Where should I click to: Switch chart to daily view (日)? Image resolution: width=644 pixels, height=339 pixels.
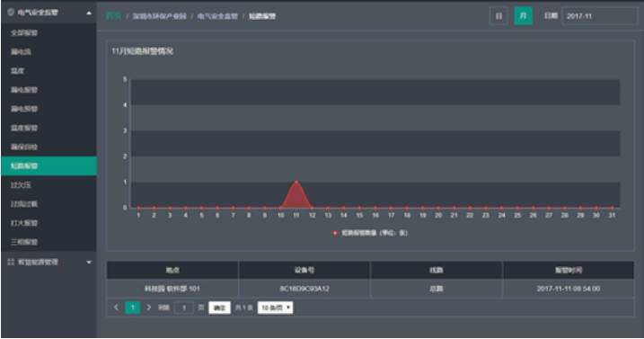pos(498,16)
